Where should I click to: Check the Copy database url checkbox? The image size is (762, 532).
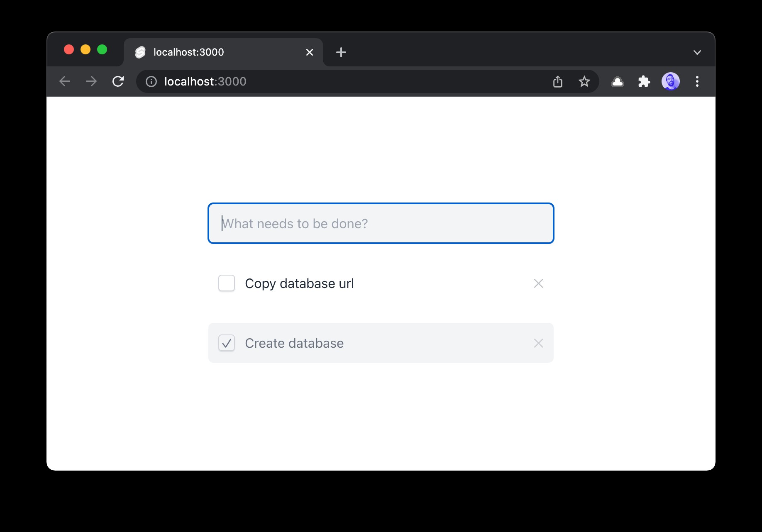[226, 283]
